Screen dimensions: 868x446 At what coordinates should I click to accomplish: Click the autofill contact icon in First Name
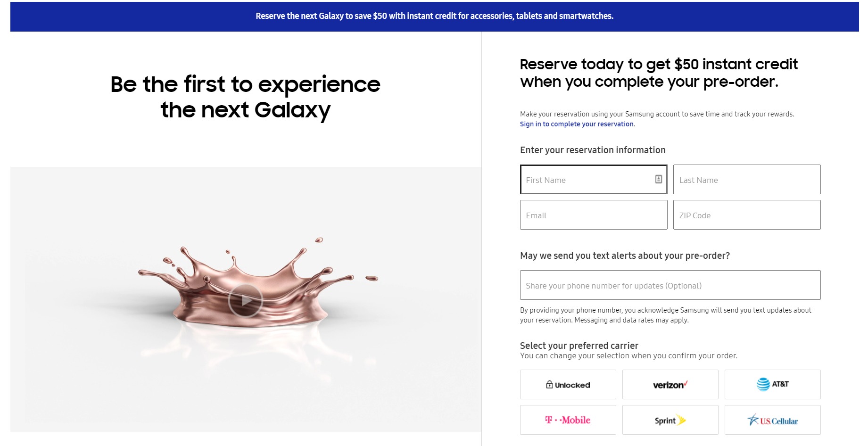point(658,179)
